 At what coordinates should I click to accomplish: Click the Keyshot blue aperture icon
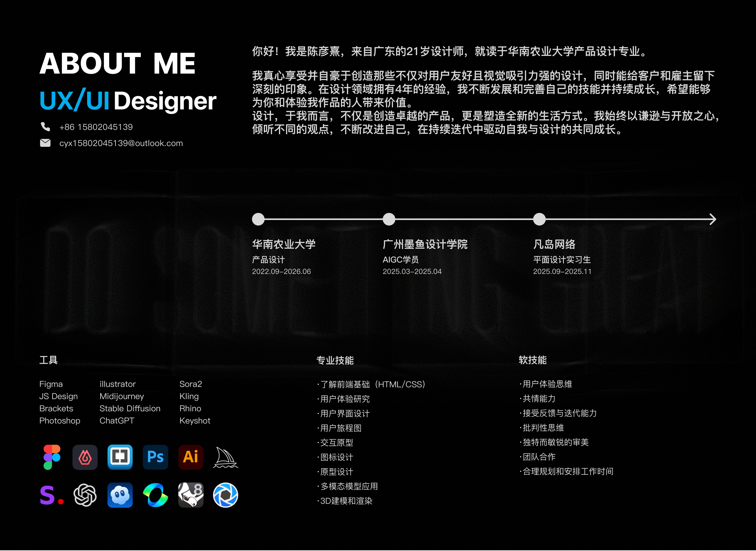click(x=226, y=495)
